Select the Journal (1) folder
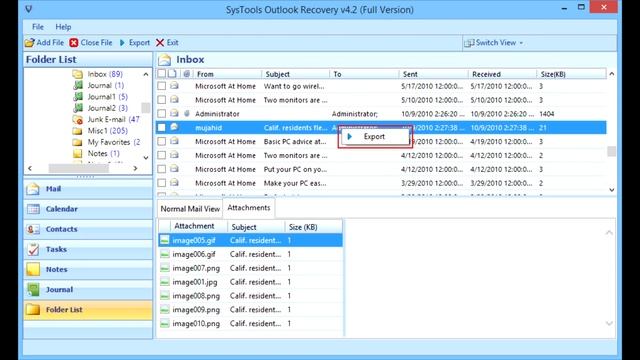Viewport: 640px width, 360px height. (x=106, y=85)
